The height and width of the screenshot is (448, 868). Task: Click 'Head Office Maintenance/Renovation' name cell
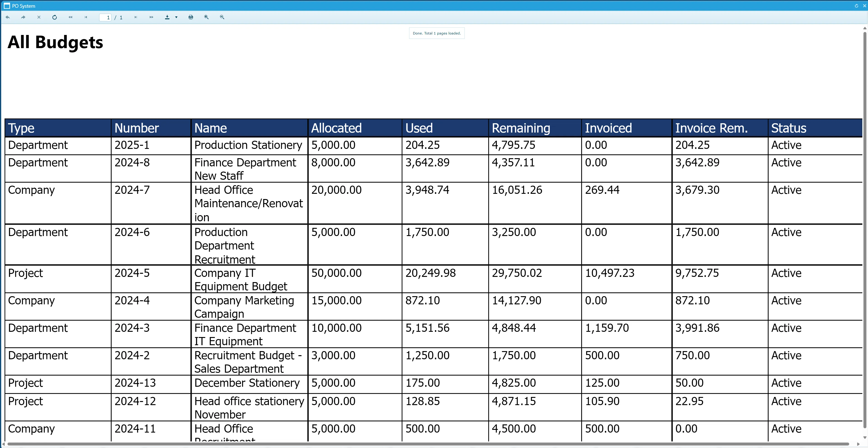click(x=249, y=203)
